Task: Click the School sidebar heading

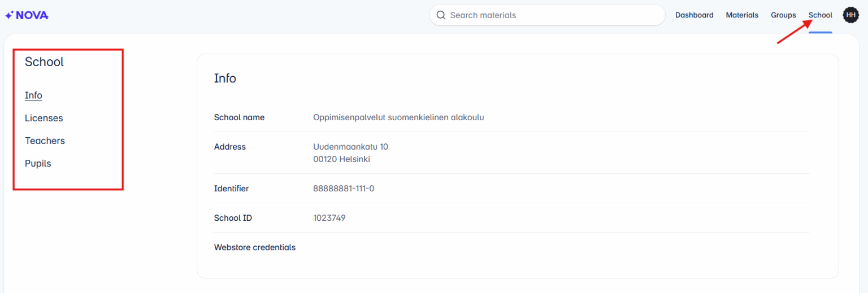Action: 44,62
